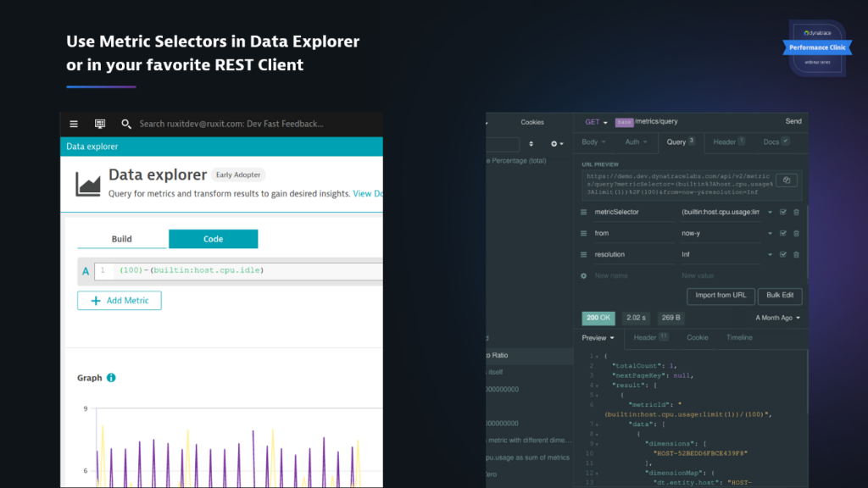Click gear icon beside New name field
Image resolution: width=868 pixels, height=488 pixels.
[583, 276]
